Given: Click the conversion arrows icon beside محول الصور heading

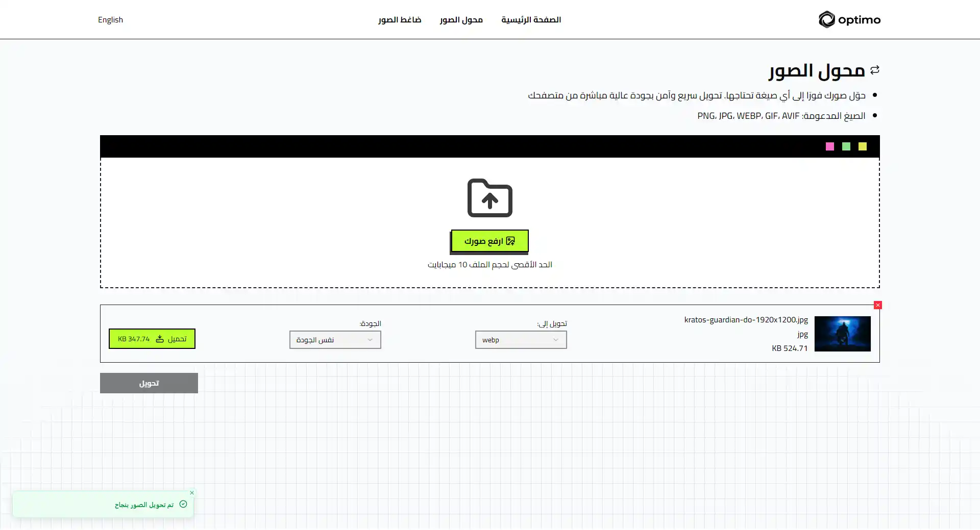Looking at the screenshot, I should [874, 70].
